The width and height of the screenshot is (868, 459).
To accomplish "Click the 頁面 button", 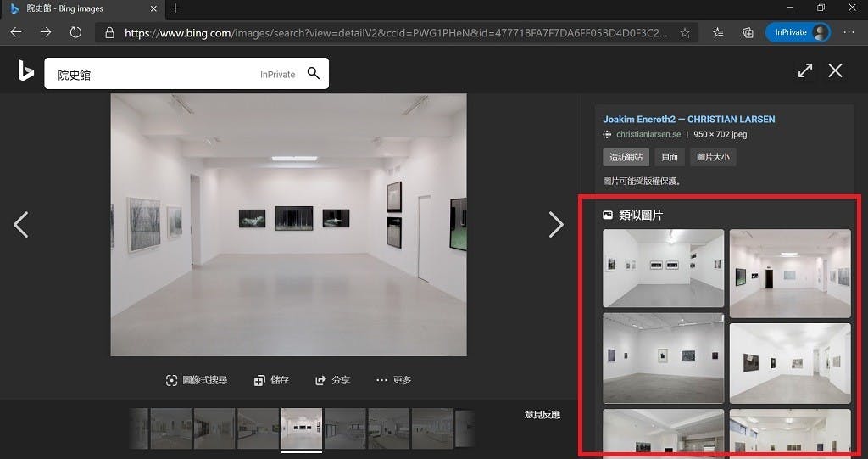I will click(670, 158).
